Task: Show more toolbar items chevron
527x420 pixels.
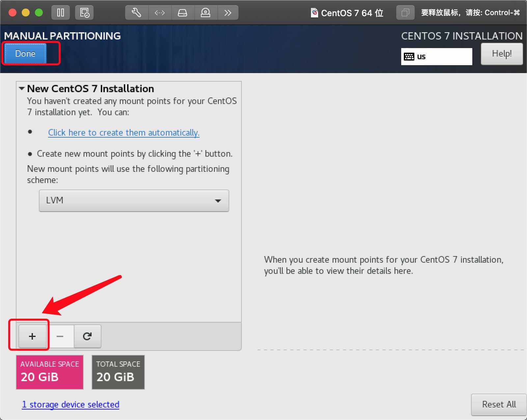Action: (x=228, y=13)
